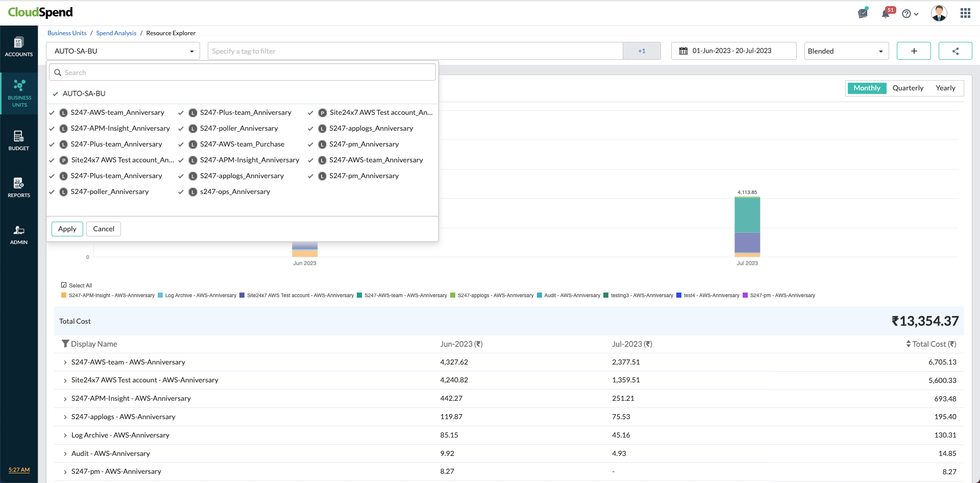
Task: Open the Accounts section in sidebar
Action: (x=19, y=46)
